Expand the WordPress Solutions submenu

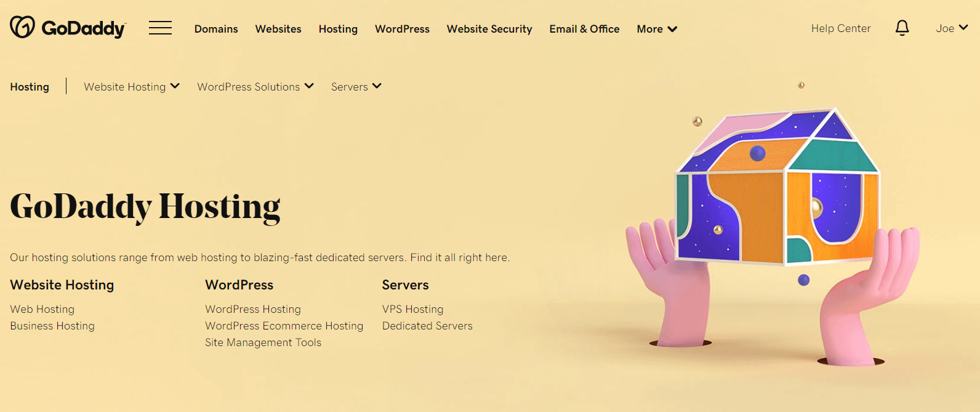[x=255, y=87]
